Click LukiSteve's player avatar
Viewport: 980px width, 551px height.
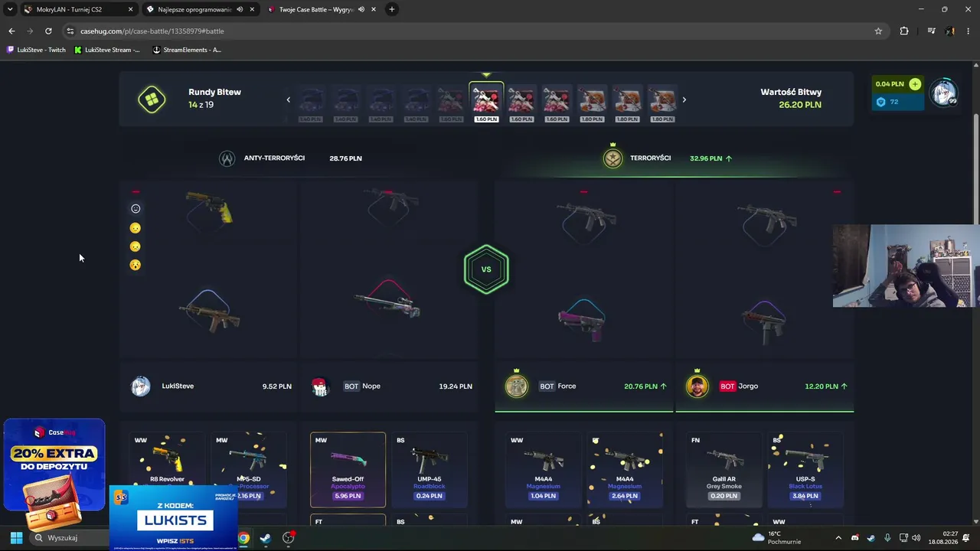pyautogui.click(x=141, y=386)
